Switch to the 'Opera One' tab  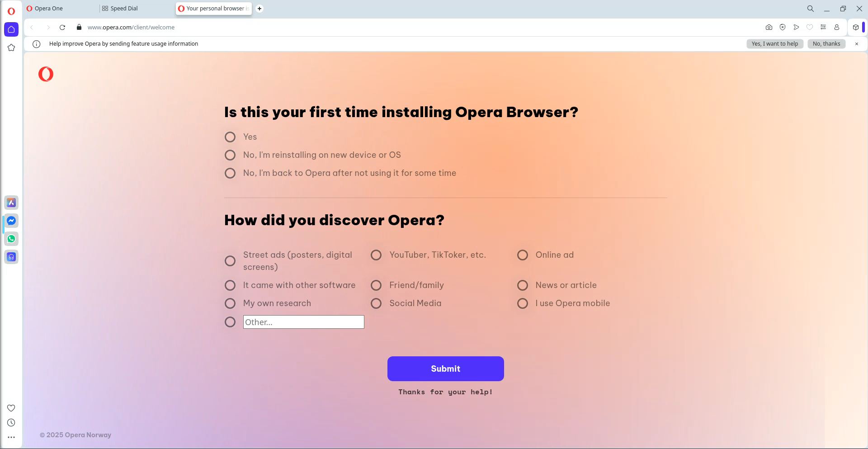tap(61, 9)
